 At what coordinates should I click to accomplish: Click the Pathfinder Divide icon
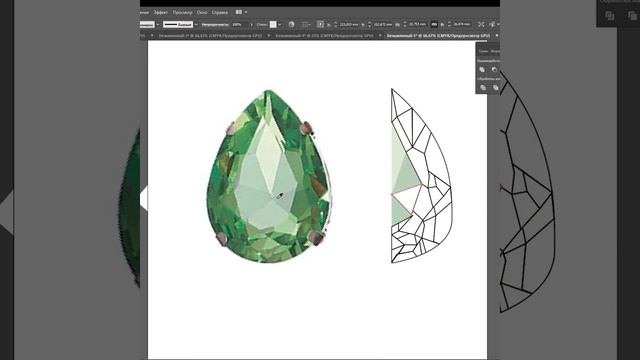[x=483, y=88]
